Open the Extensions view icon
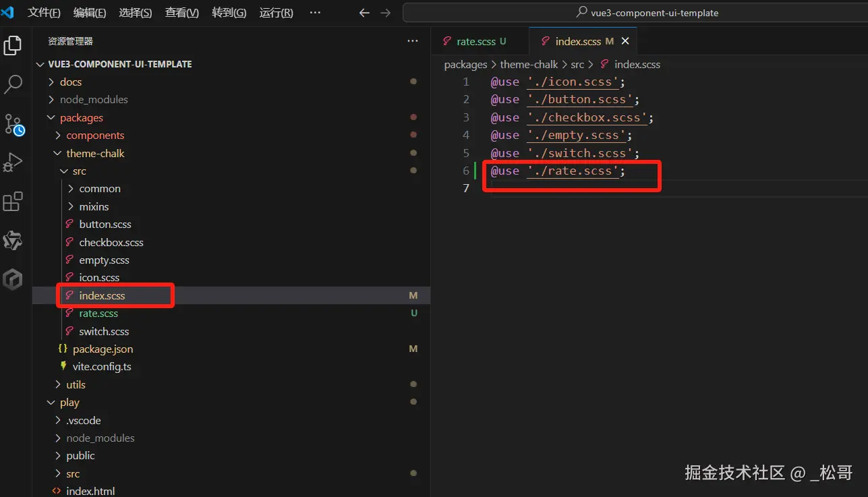This screenshot has height=497, width=868. click(x=13, y=202)
